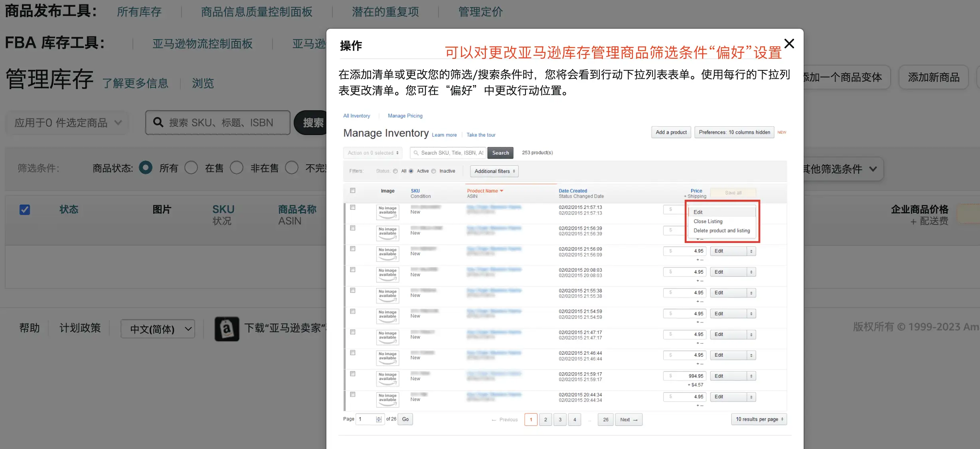Open the 管理定价 menu item
Image resolution: width=980 pixels, height=449 pixels.
point(480,12)
